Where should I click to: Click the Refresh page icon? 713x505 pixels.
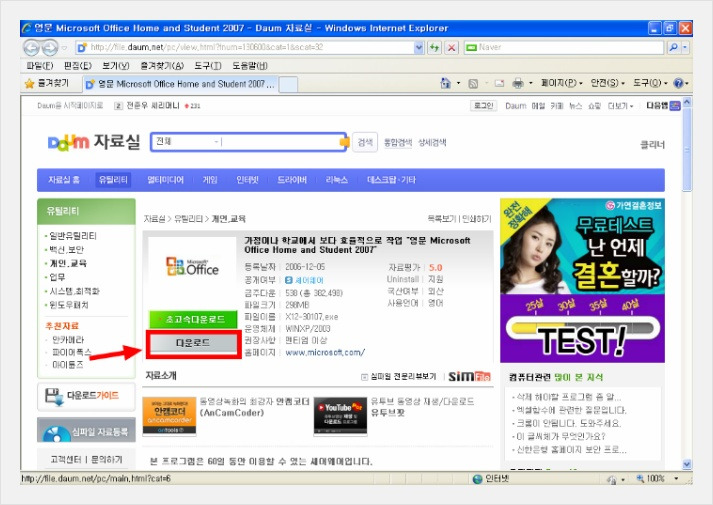(434, 47)
